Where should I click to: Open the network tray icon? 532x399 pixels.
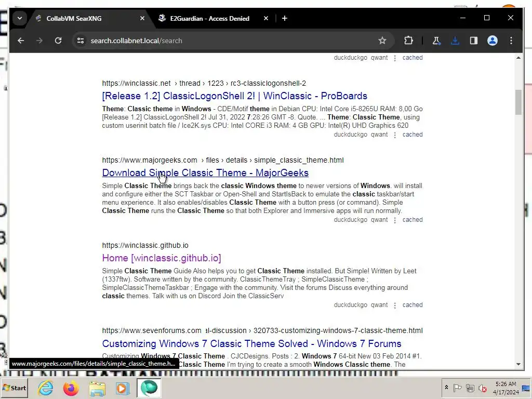470,388
